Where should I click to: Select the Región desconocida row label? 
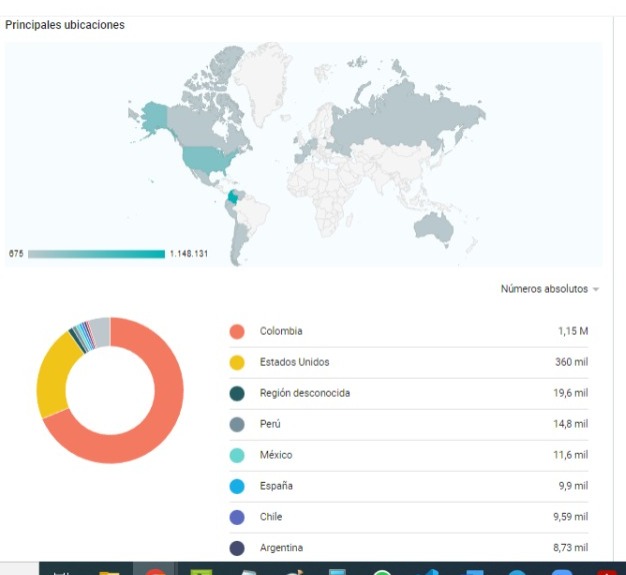[305, 393]
